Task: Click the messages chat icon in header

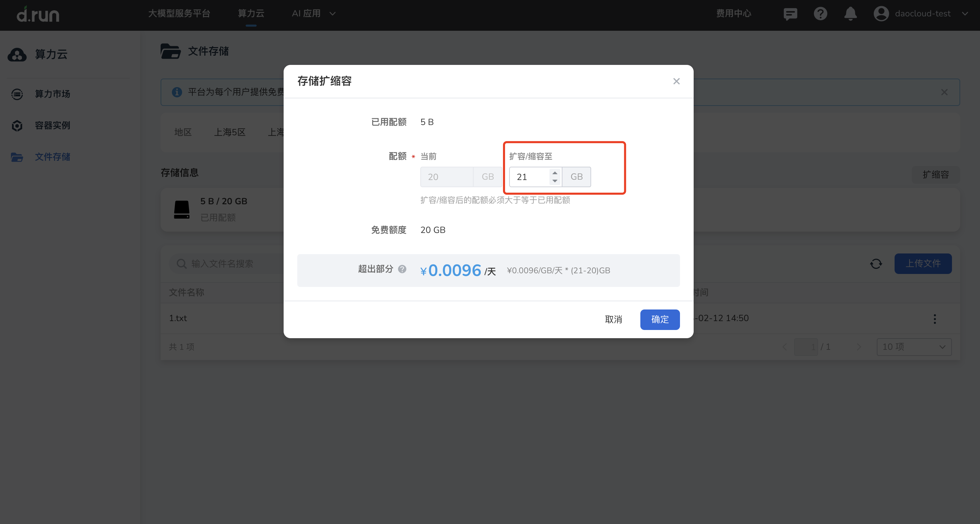Action: [790, 14]
